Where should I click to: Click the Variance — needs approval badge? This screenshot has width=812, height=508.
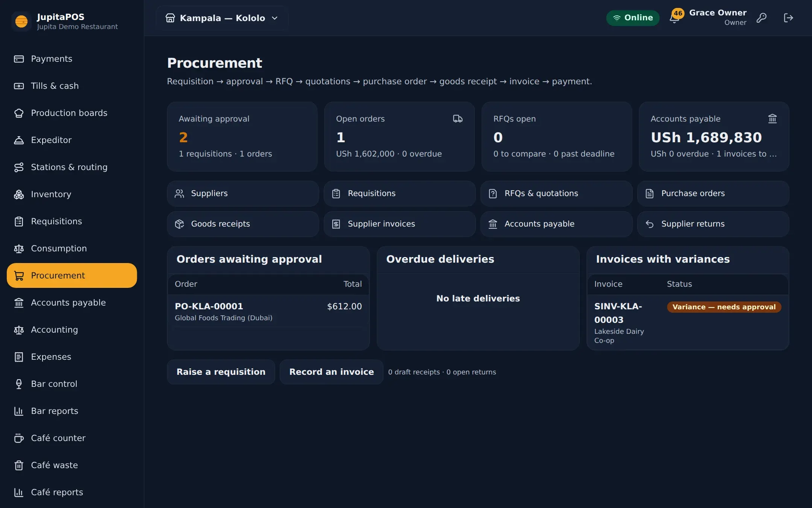[x=724, y=307]
